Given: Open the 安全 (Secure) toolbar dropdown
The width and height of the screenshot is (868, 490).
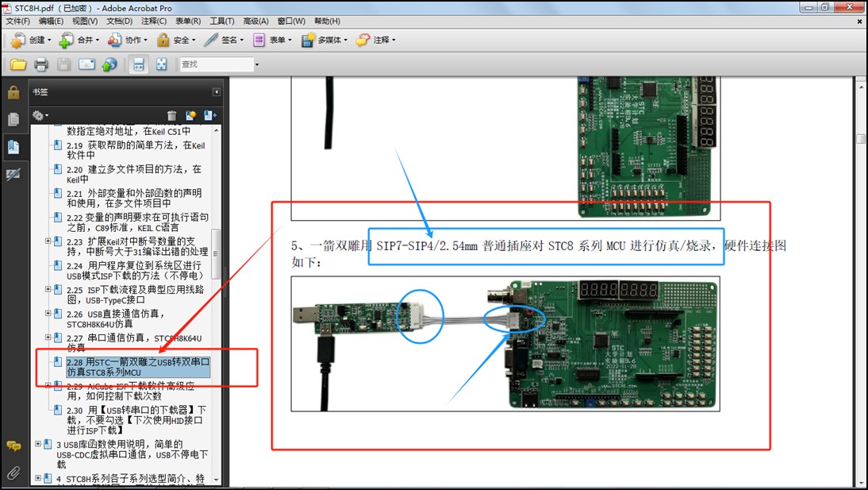Looking at the screenshot, I should (x=175, y=40).
